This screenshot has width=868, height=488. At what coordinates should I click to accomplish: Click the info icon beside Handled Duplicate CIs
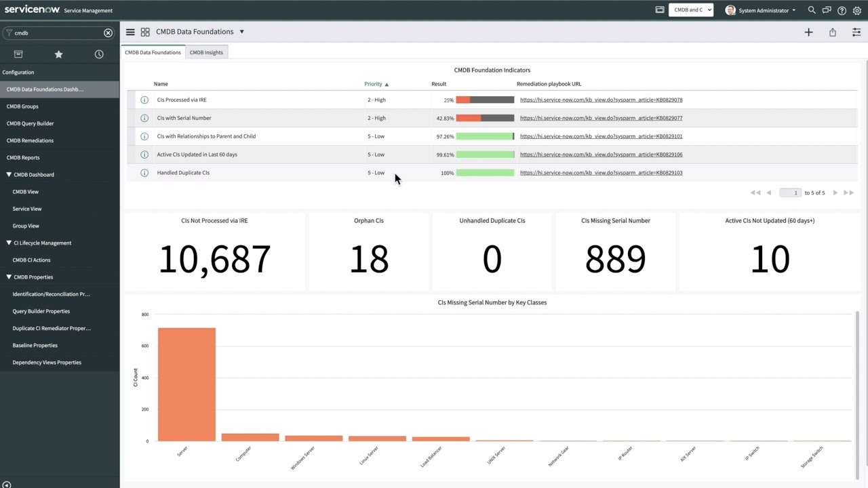click(x=144, y=172)
